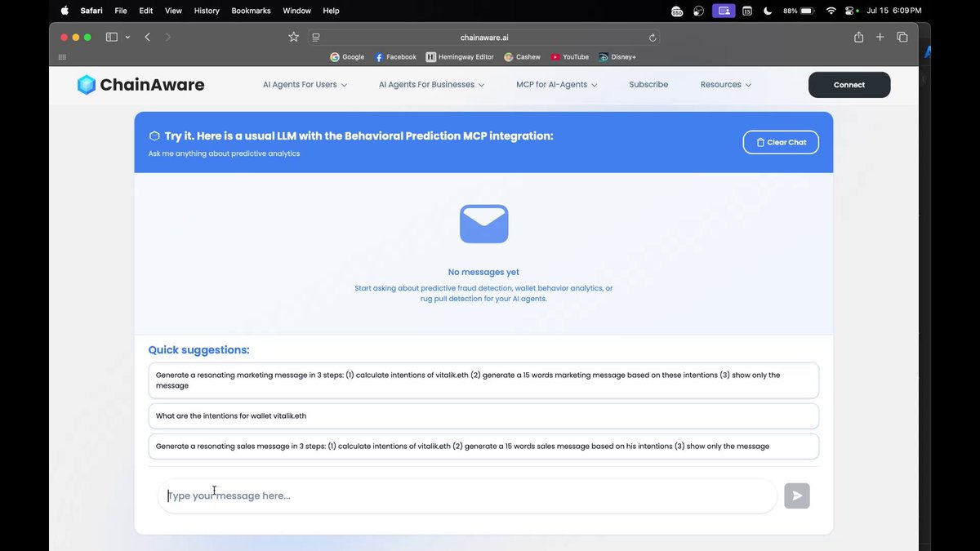The image size is (980, 551).
Task: Click the Wi-Fi status icon
Action: tap(831, 11)
